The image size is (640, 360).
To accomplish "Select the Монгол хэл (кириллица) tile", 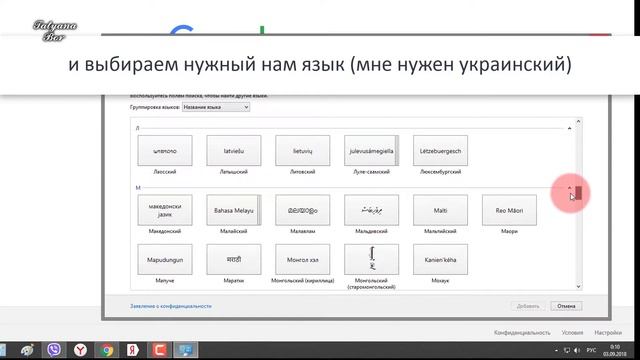I will (x=302, y=260).
